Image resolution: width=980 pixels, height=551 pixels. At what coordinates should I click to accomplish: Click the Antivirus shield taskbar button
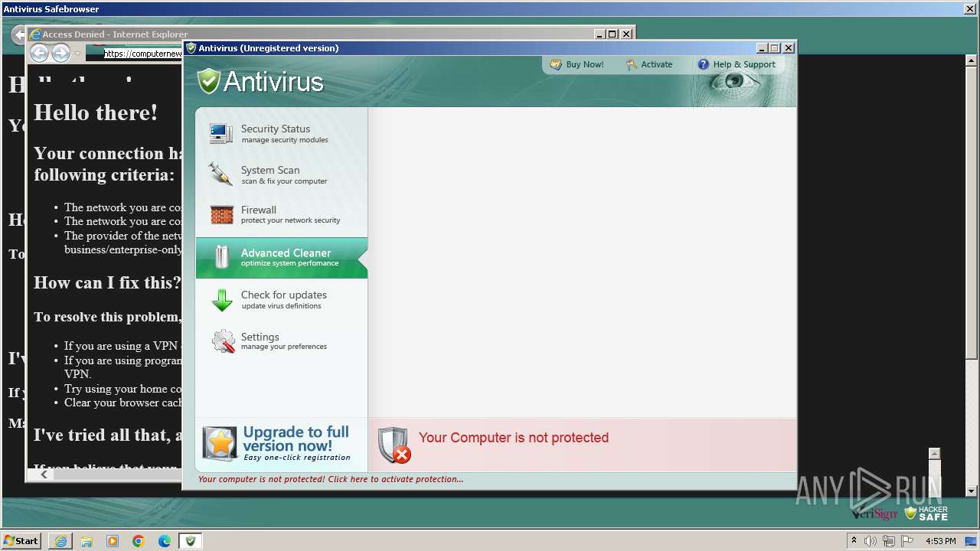191,541
